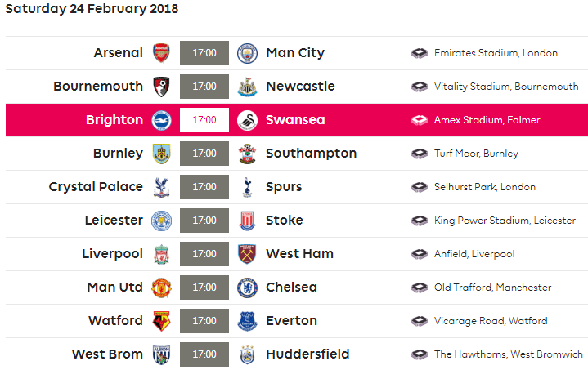Click the Man Utd vs Chelsea 17:00 box
The image size is (588, 370).
tap(204, 288)
